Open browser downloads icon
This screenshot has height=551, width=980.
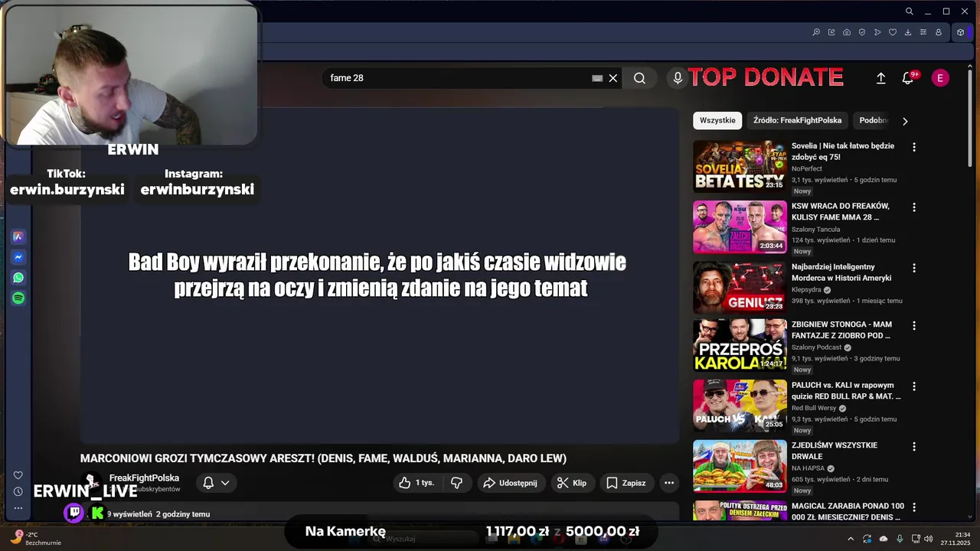[x=908, y=32]
